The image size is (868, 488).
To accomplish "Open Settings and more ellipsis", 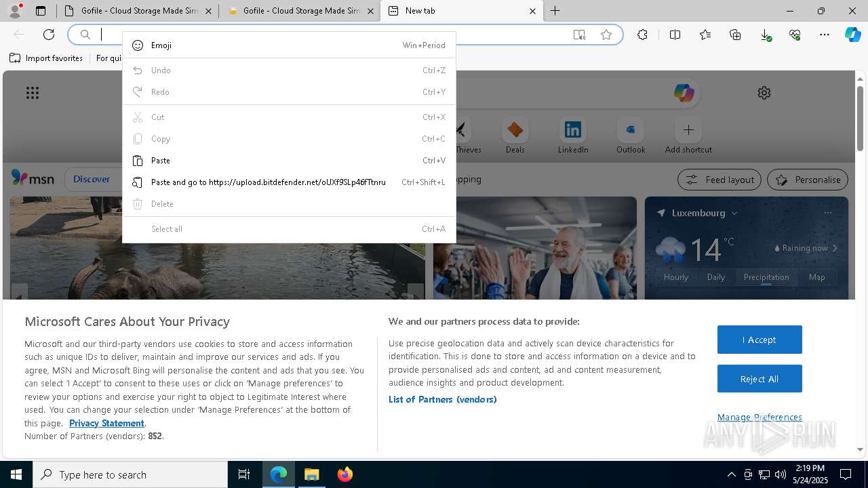I will click(x=825, y=35).
